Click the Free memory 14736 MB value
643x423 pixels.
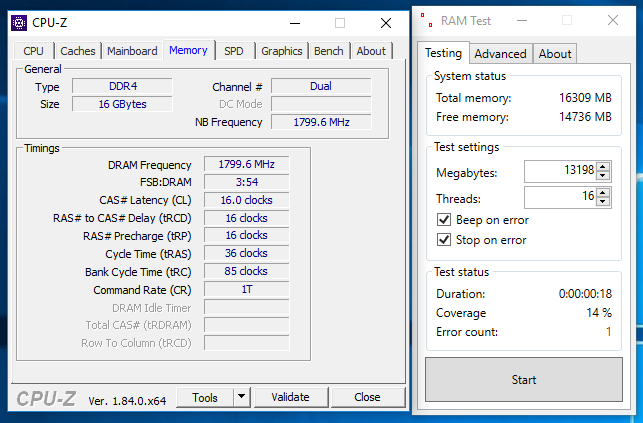585,117
